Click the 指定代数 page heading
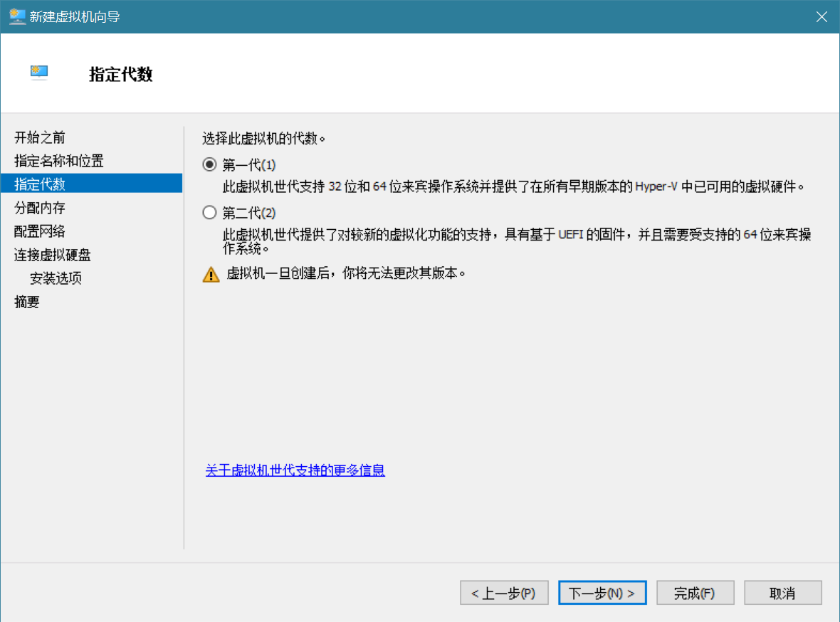The width and height of the screenshot is (840, 622). pyautogui.click(x=121, y=75)
